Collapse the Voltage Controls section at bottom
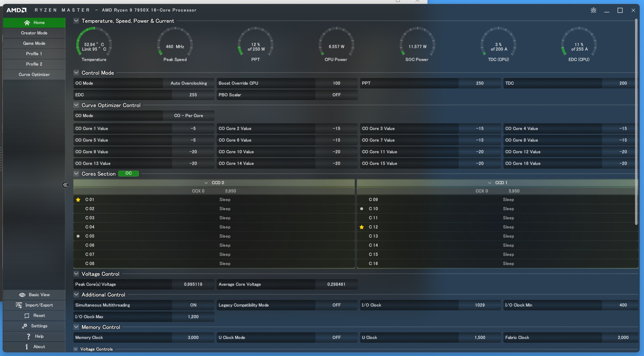 click(x=75, y=349)
